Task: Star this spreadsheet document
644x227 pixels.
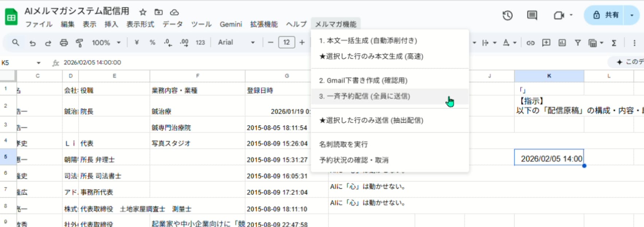Action: (x=143, y=12)
